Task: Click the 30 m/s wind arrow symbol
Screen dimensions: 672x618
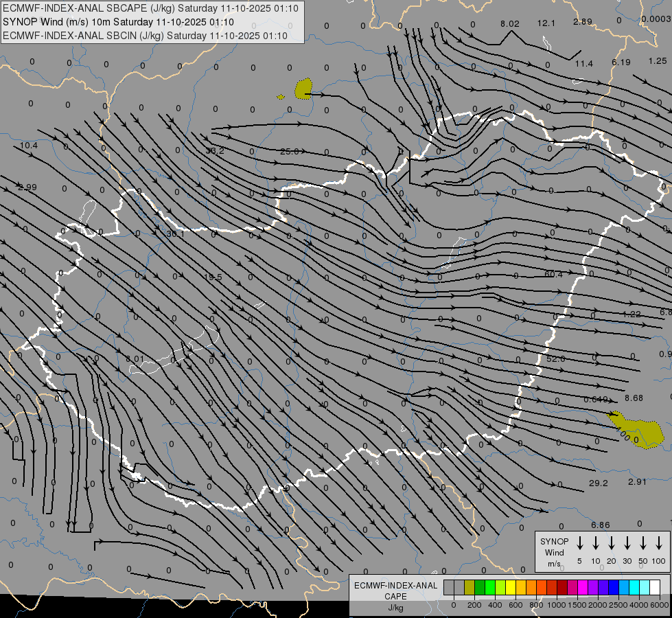Action: [x=627, y=543]
